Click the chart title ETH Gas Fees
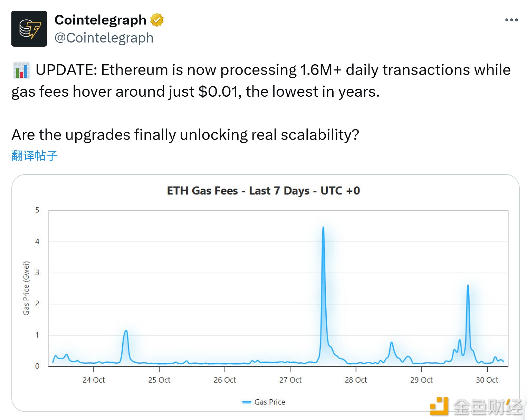The height and width of the screenshot is (420, 527). (x=263, y=191)
